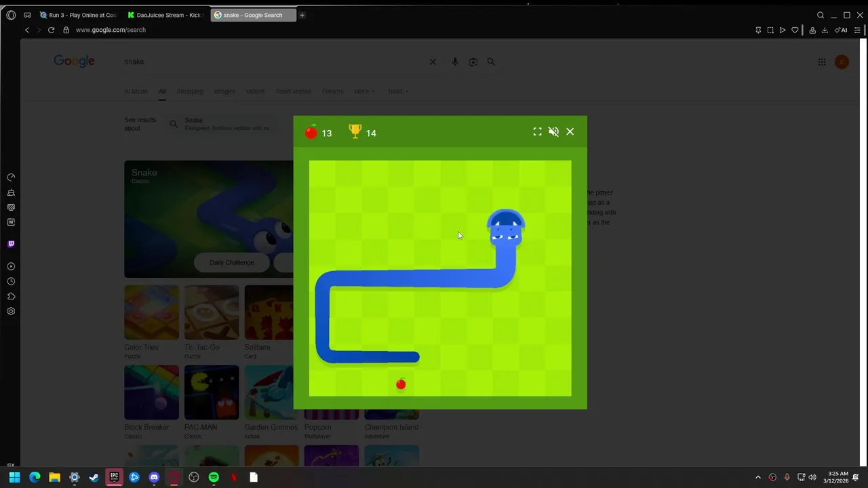Switch to the Videos search tab

[255, 91]
